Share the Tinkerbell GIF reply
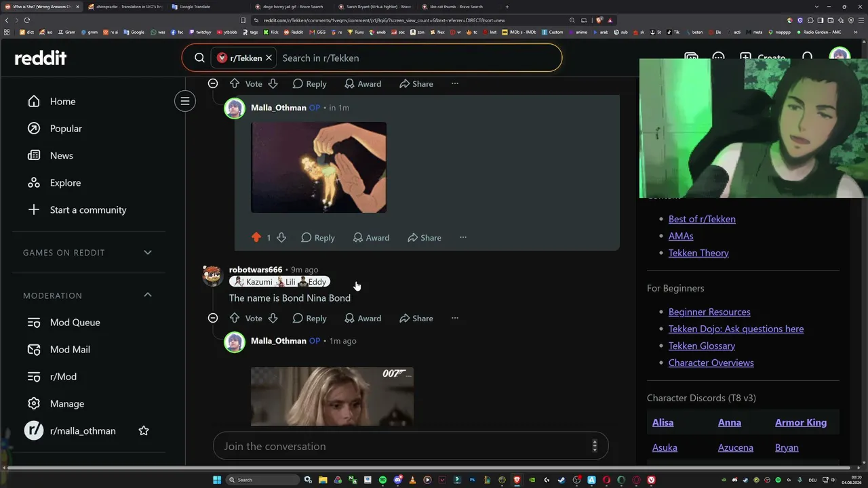 [x=425, y=237]
